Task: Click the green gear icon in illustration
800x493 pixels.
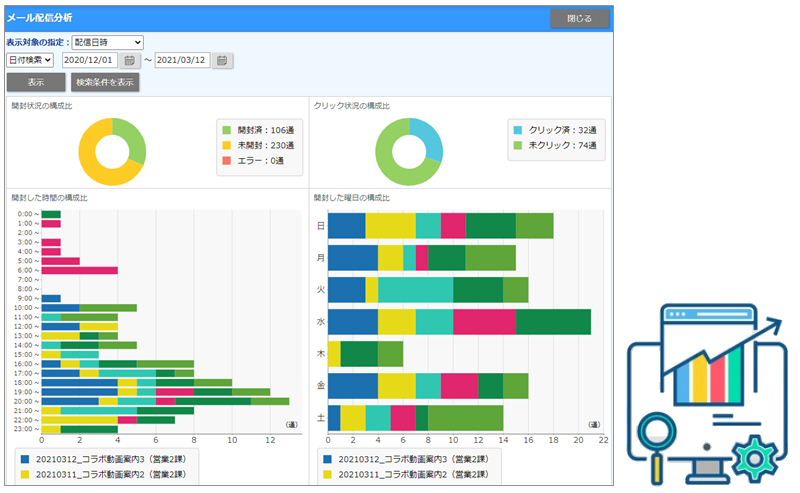Action: click(x=755, y=458)
